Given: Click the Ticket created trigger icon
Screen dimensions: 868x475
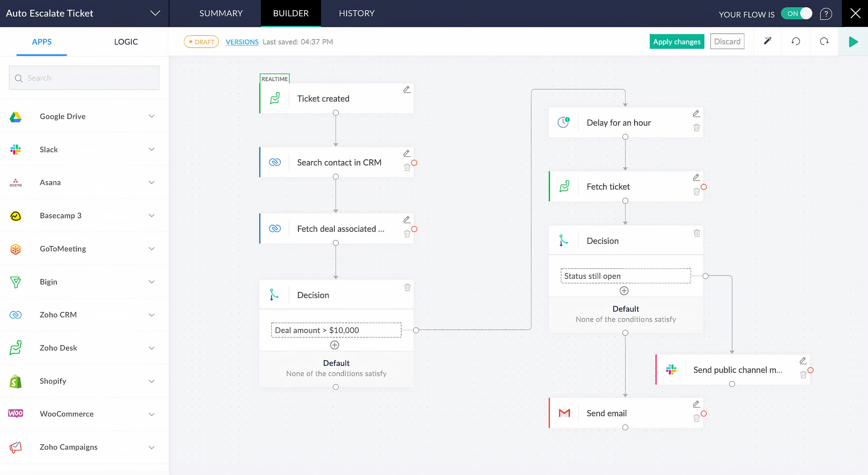Looking at the screenshot, I should pyautogui.click(x=275, y=98).
